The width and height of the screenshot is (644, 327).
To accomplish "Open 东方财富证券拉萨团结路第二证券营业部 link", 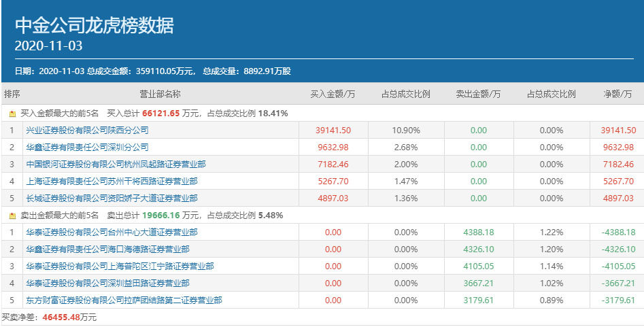I will 124,300.
